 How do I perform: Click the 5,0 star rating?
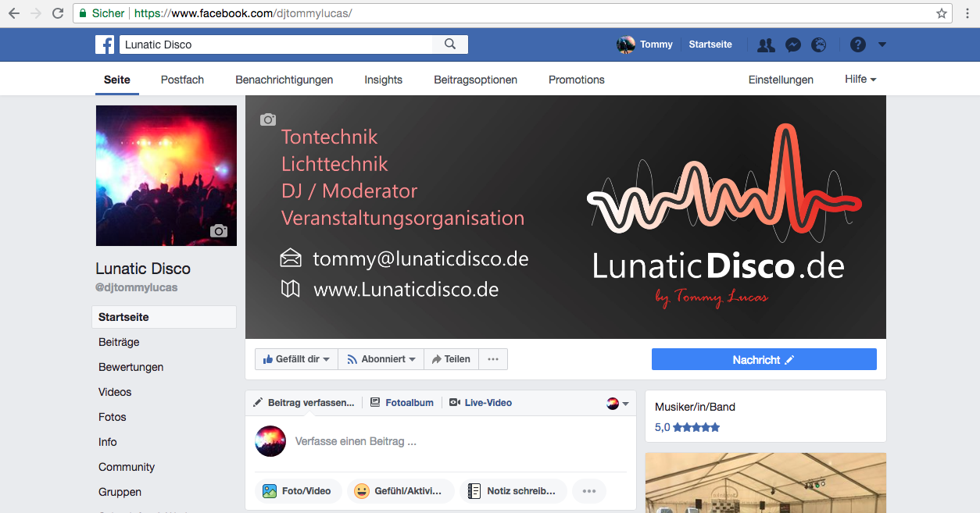coord(687,427)
